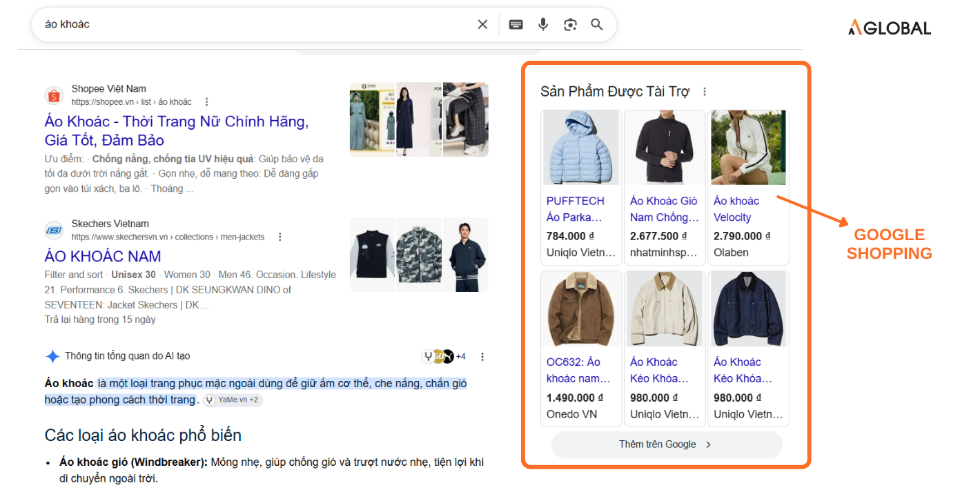Click the 2.790.000 ₫ price

point(742,236)
